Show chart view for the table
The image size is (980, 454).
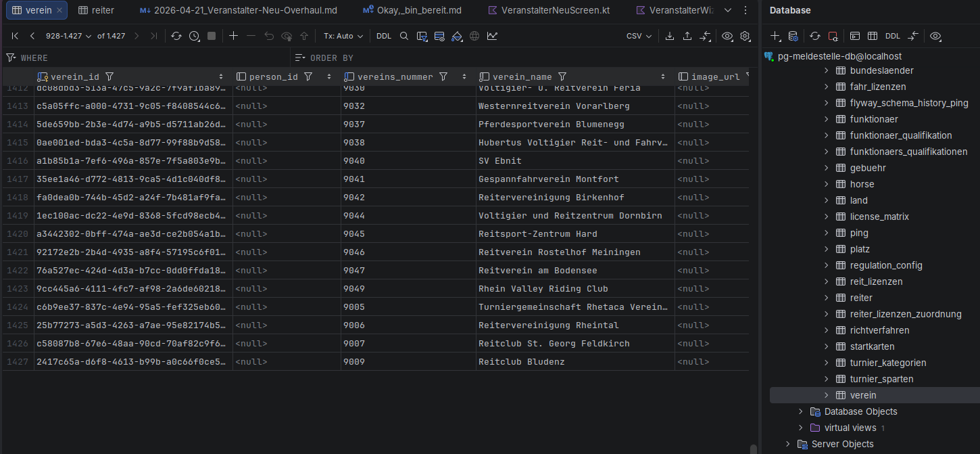coord(492,36)
